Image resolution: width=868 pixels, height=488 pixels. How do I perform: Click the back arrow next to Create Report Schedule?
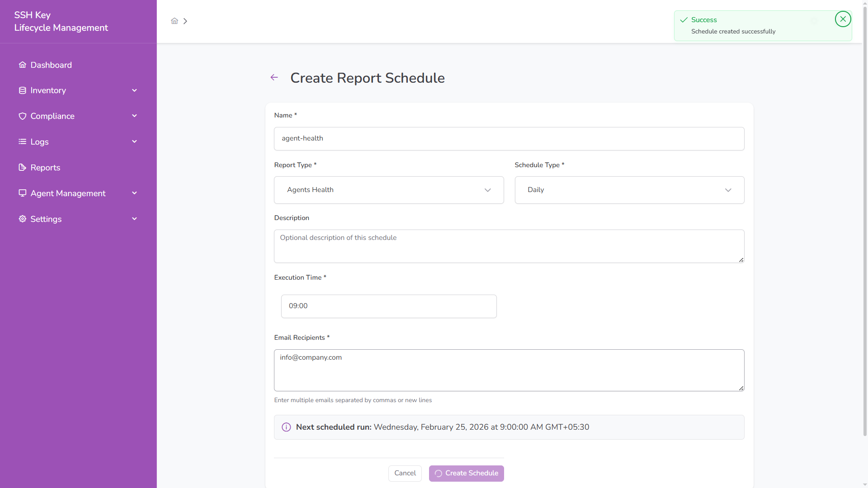tap(274, 77)
